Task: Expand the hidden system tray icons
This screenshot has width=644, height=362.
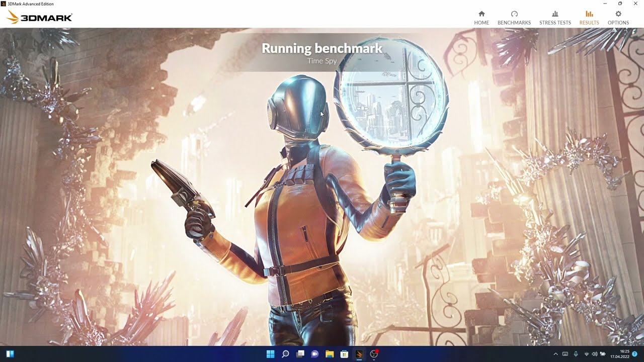Action: (x=555, y=354)
